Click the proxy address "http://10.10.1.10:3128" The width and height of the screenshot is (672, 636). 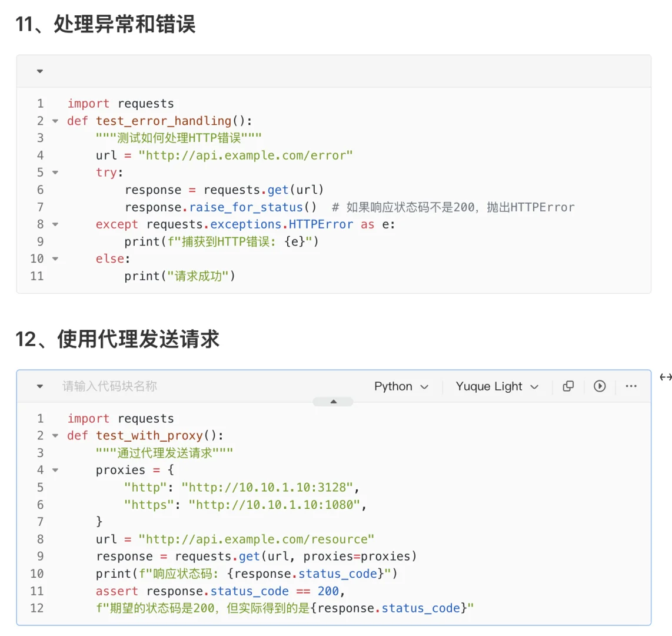pos(267,488)
